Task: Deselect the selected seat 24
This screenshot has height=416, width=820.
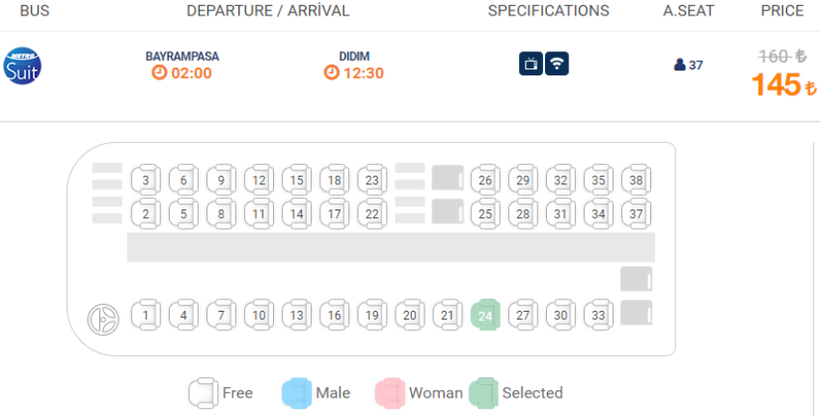Action: coord(485,315)
